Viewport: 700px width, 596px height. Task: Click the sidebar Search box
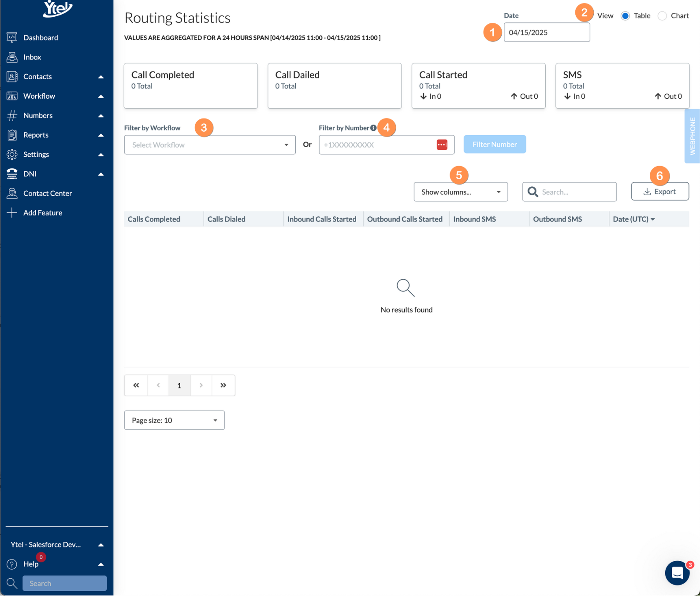pos(65,584)
